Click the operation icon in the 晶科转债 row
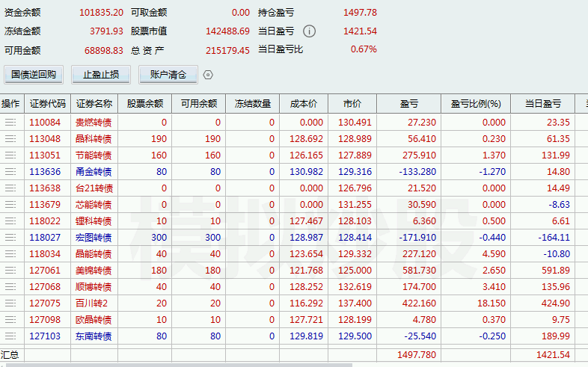The height and width of the screenshot is (367, 588). 10,138
